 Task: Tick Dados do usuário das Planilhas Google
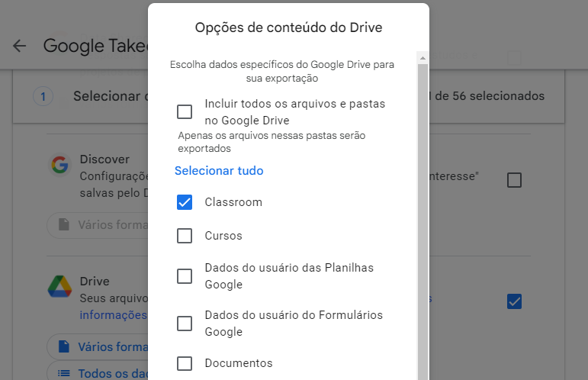click(x=185, y=276)
